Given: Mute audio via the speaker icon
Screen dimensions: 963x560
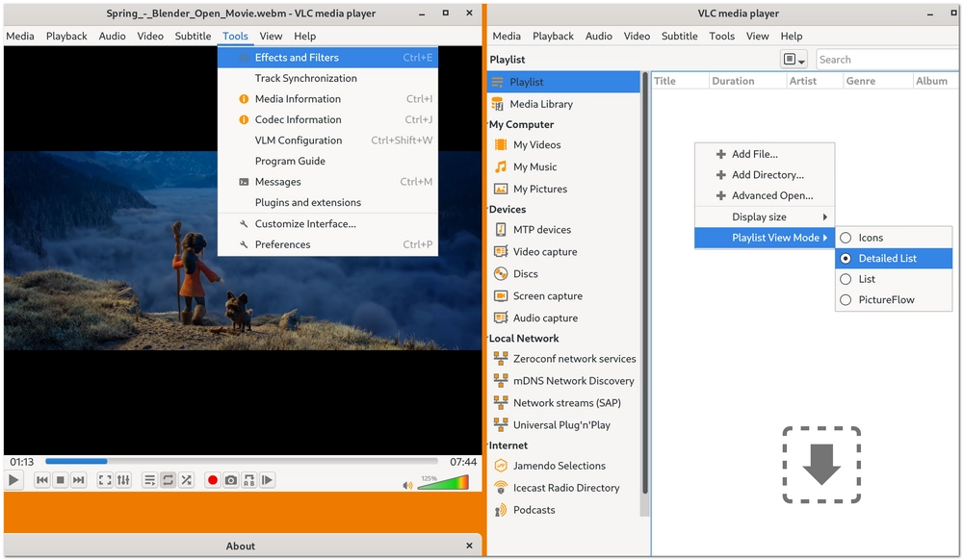Looking at the screenshot, I should tap(407, 485).
